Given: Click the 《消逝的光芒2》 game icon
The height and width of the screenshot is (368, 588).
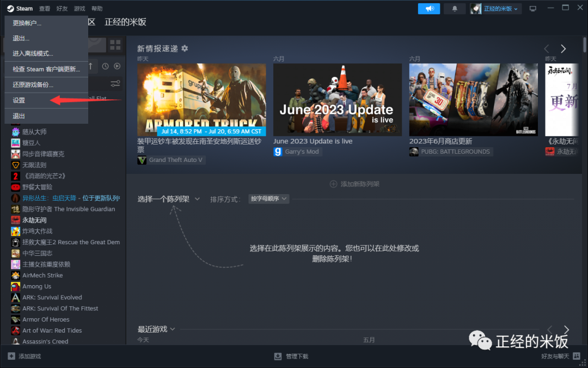Looking at the screenshot, I should coord(15,176).
